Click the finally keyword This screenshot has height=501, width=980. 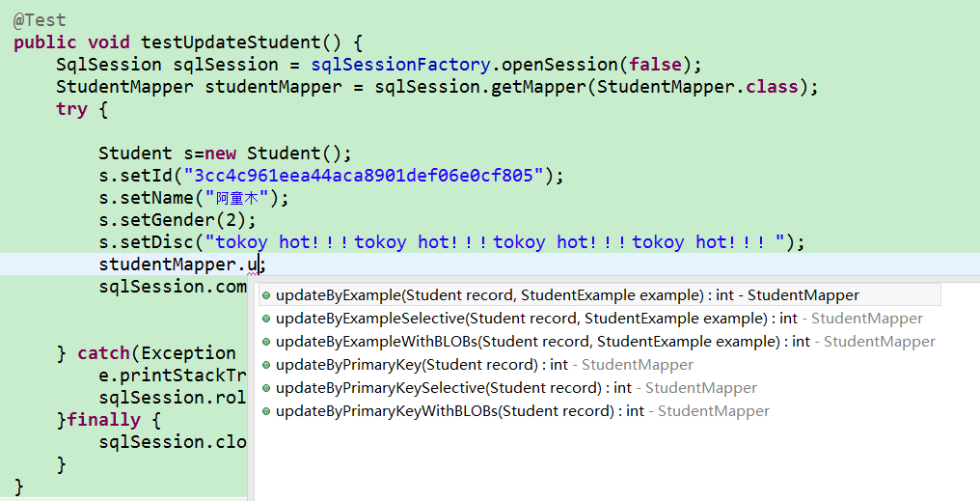[x=104, y=420]
